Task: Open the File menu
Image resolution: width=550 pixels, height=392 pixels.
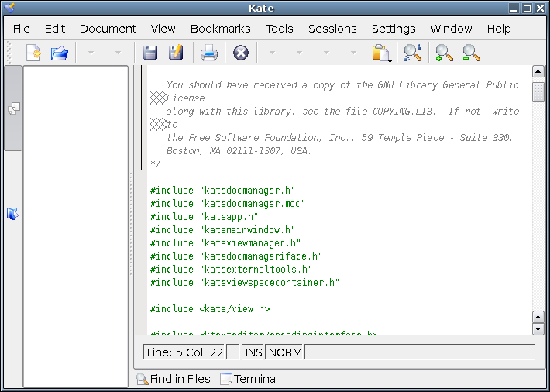Action: click(22, 29)
